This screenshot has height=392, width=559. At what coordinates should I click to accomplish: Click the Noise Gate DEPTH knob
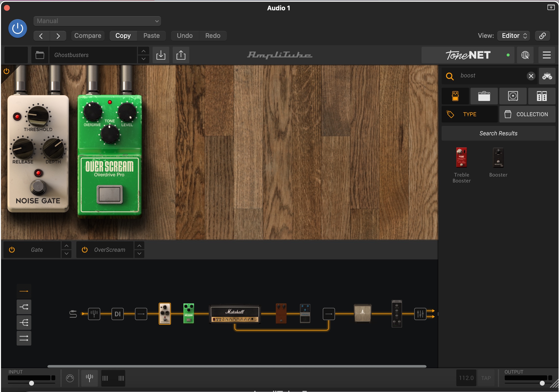53,148
